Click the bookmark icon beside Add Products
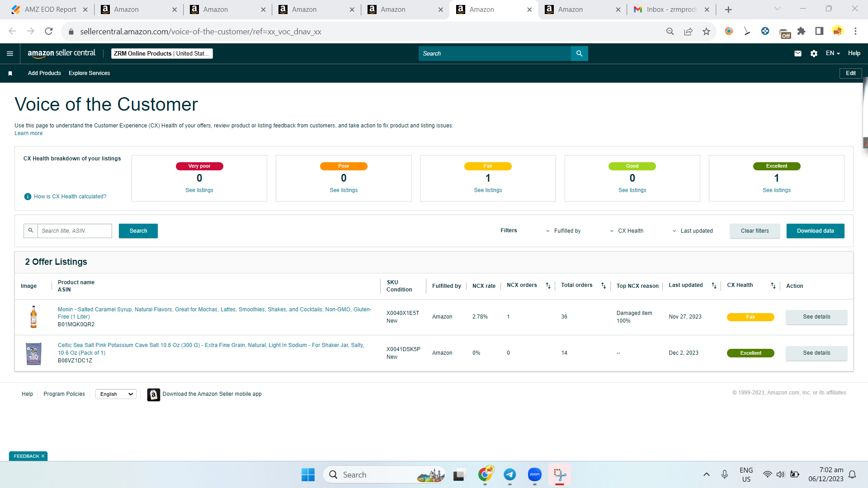Screen dimensions: 868x488 tap(10, 73)
